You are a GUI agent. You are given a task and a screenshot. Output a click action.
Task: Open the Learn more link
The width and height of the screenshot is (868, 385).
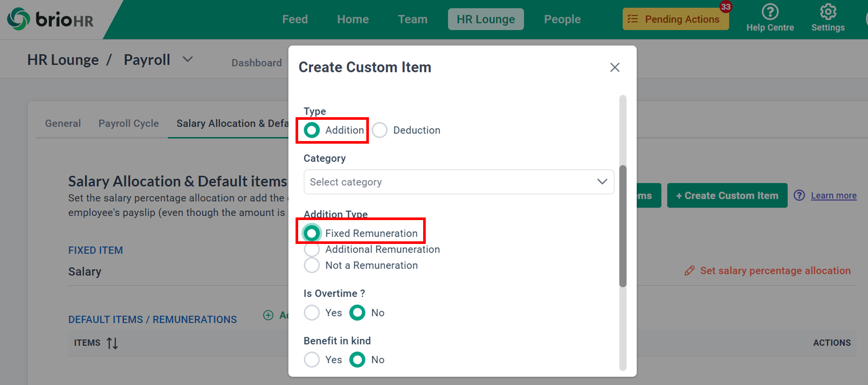pos(833,195)
